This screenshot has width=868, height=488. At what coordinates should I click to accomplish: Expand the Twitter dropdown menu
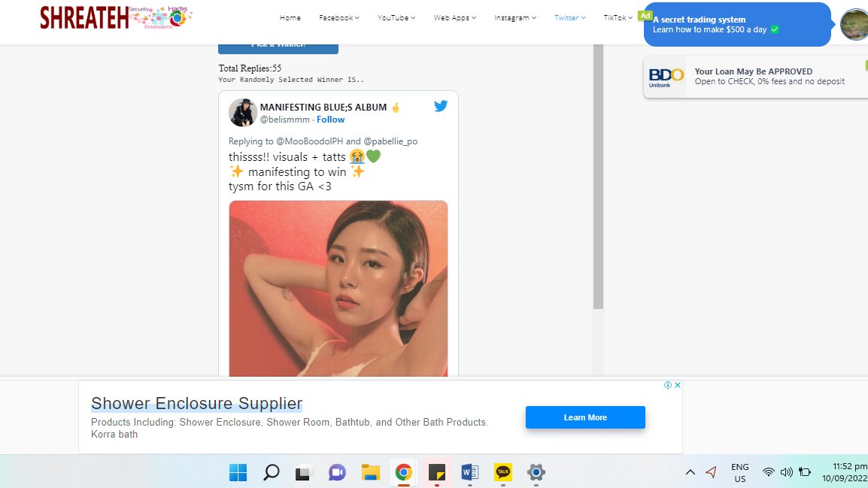569,18
